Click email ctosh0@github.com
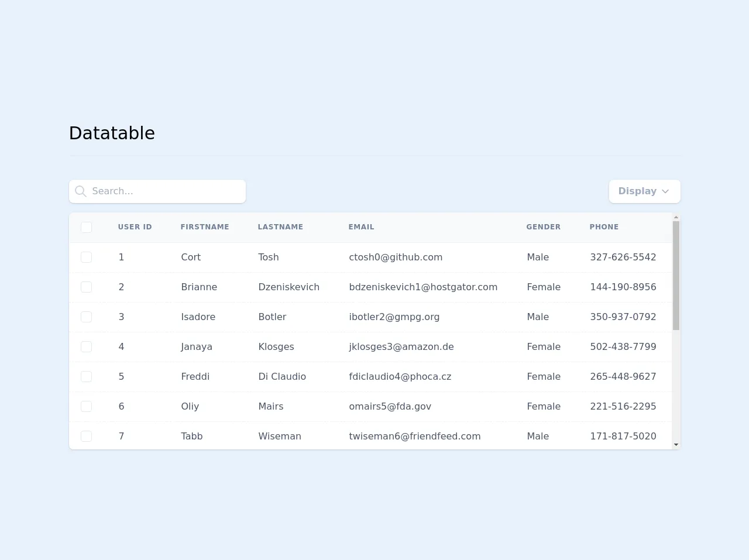Screen dimensions: 749x560 (396, 257)
